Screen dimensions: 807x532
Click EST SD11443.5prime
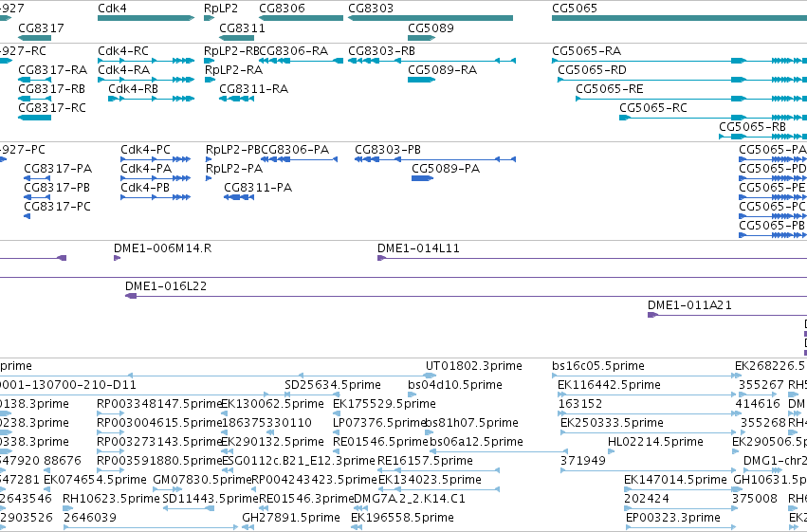click(x=210, y=500)
